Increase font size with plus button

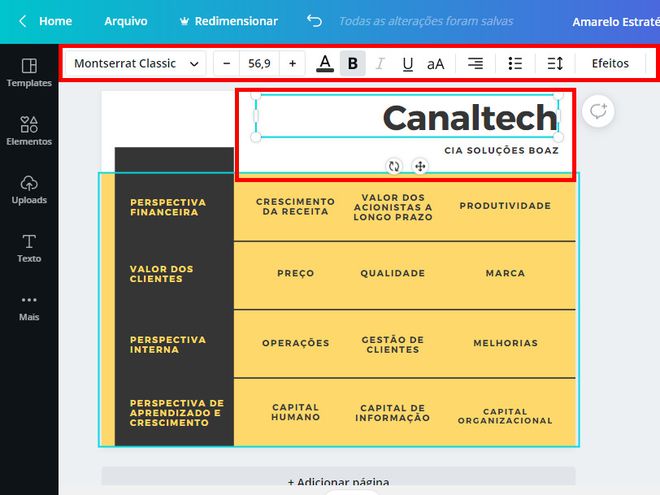(x=293, y=64)
